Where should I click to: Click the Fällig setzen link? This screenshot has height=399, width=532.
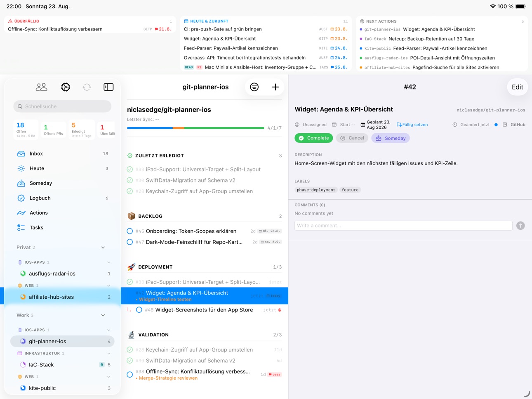tap(412, 125)
